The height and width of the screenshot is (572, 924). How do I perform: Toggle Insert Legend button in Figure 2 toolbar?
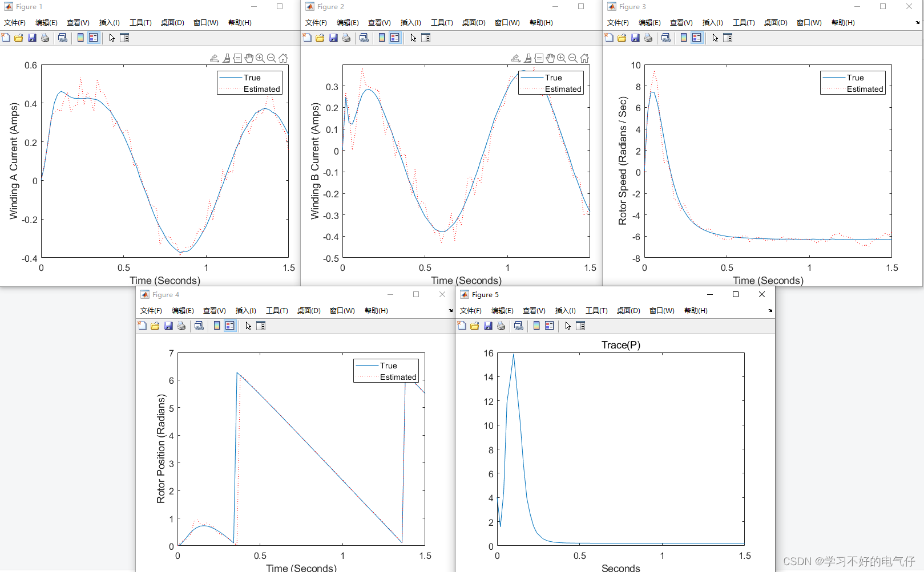(x=395, y=38)
